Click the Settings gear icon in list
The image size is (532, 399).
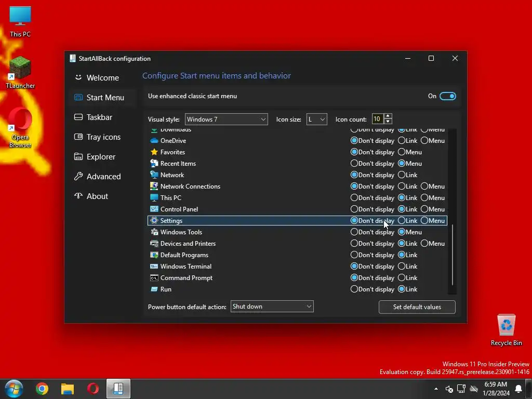tap(154, 220)
